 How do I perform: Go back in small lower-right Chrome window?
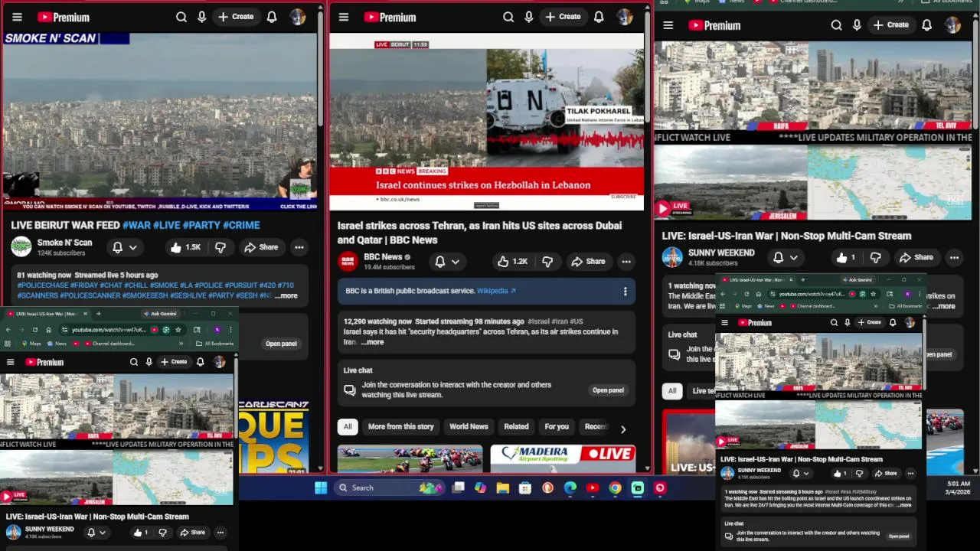tap(722, 294)
